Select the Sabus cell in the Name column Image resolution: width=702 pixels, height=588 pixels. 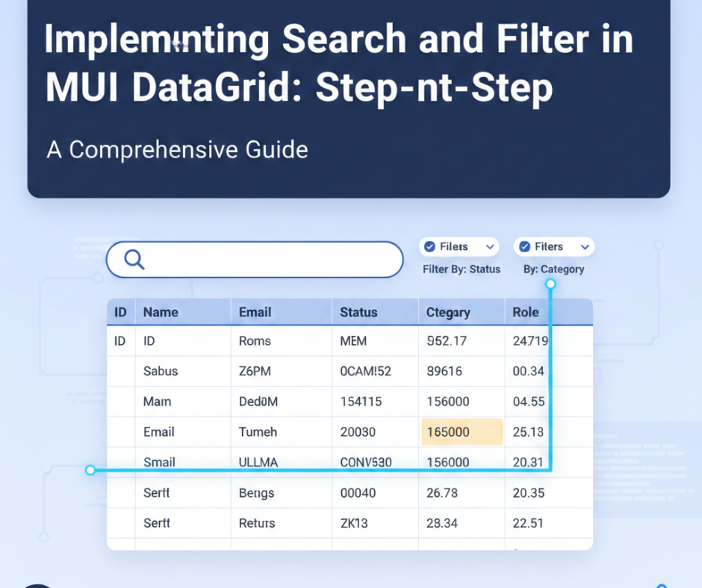pyautogui.click(x=161, y=372)
